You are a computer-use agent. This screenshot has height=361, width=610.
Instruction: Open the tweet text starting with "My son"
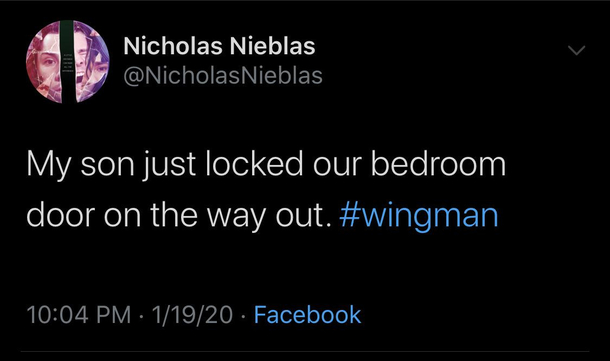(x=266, y=189)
